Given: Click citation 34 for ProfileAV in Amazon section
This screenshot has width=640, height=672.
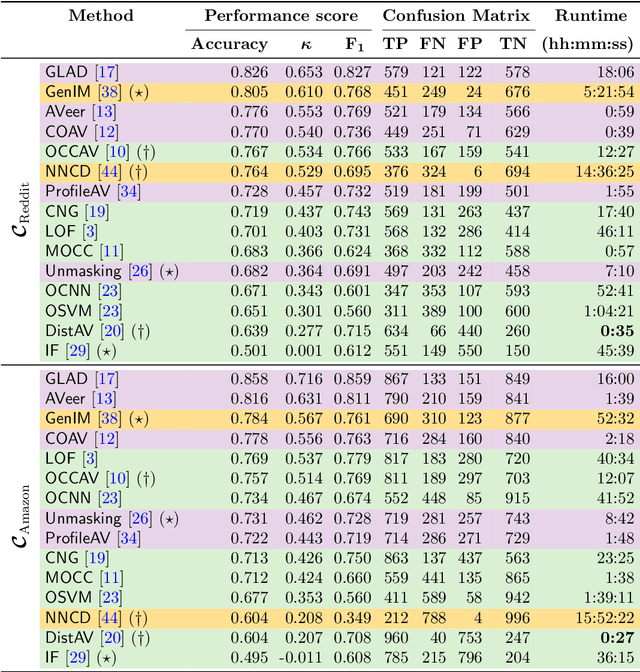Looking at the screenshot, I should tap(126, 538).
